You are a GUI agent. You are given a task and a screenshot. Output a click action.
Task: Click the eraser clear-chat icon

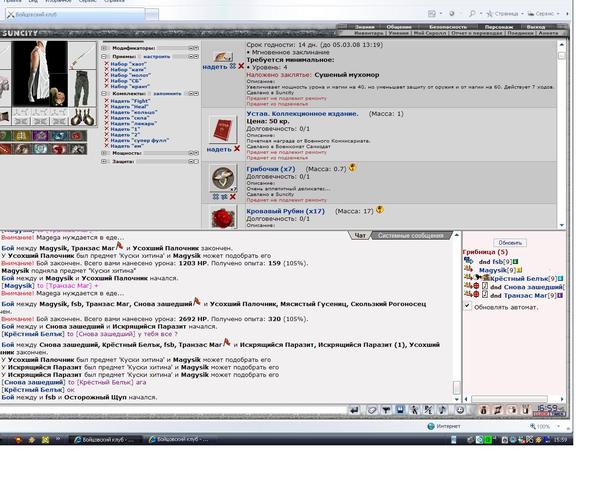[372, 410]
